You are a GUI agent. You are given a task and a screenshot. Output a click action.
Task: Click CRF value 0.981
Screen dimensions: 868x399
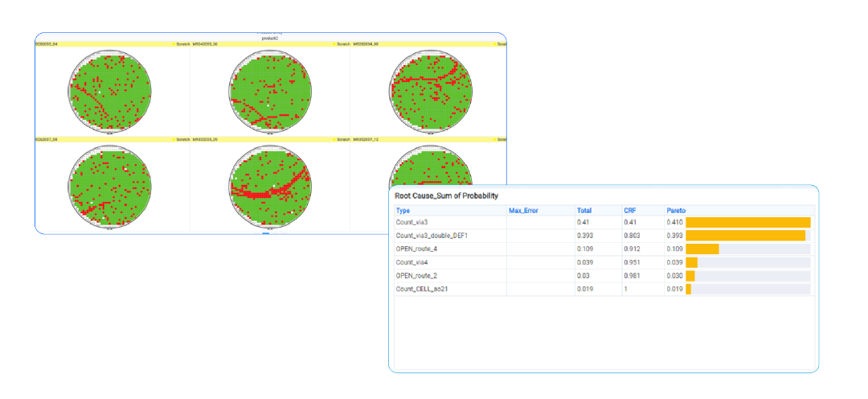tap(632, 275)
